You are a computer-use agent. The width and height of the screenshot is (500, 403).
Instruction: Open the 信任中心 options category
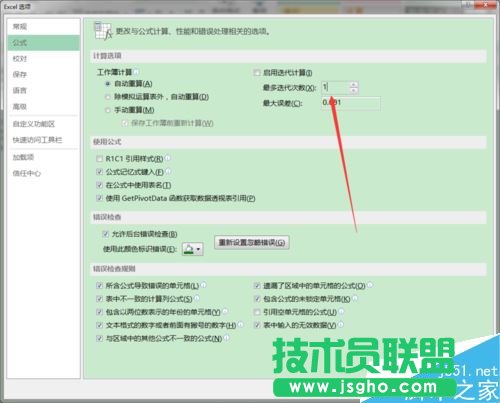43,173
